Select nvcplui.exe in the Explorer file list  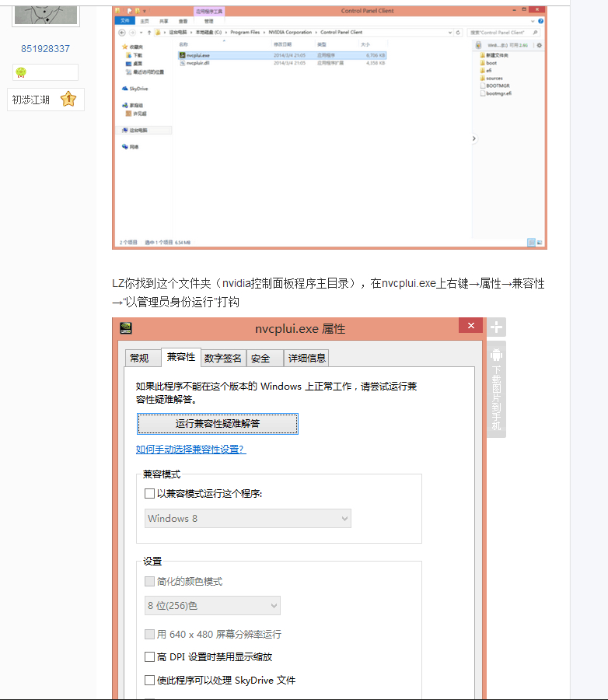click(x=282, y=55)
